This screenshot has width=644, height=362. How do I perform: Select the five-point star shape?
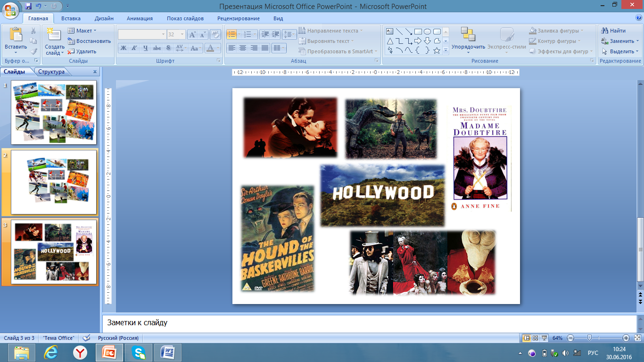(x=437, y=50)
